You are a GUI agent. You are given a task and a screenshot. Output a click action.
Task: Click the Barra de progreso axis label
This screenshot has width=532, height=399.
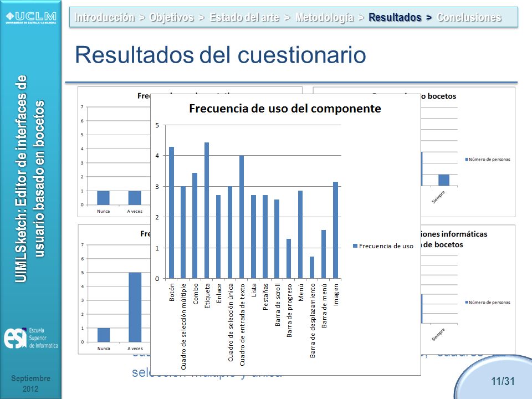289,310
